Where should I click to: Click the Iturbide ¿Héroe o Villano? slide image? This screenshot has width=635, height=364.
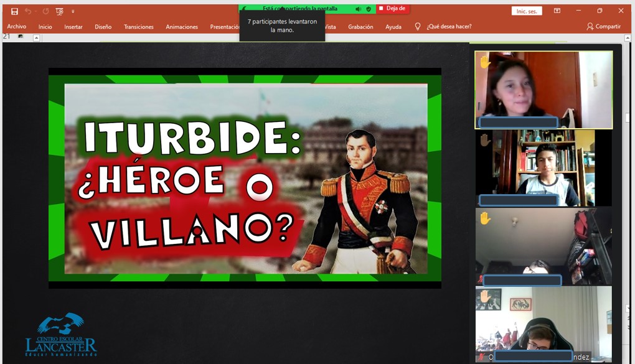(245, 178)
